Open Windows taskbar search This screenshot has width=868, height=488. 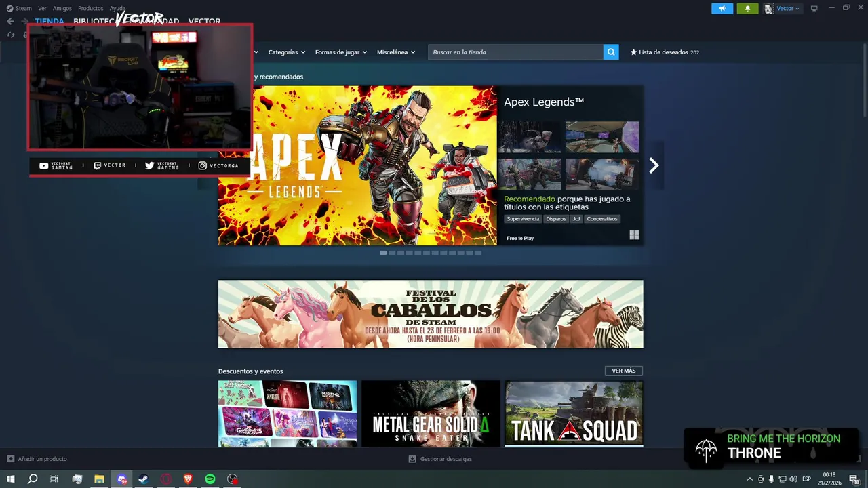point(33,479)
